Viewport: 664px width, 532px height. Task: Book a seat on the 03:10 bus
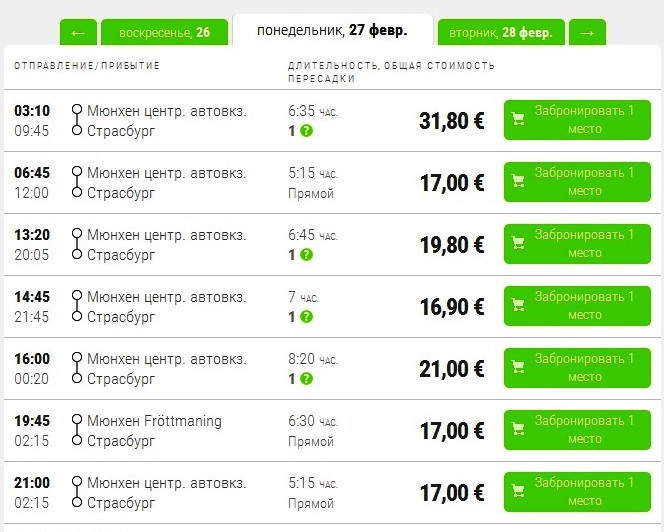coord(569,120)
